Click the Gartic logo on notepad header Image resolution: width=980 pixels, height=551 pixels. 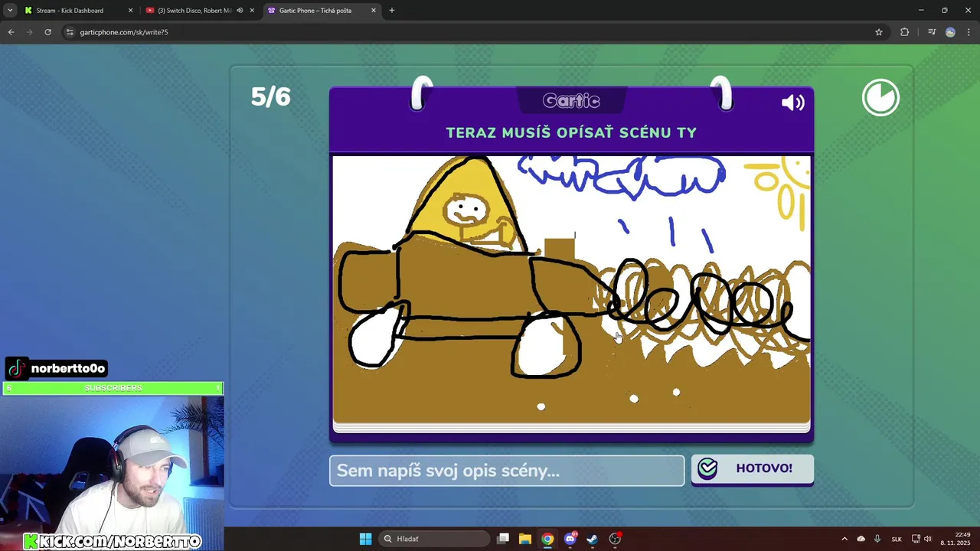(x=571, y=100)
